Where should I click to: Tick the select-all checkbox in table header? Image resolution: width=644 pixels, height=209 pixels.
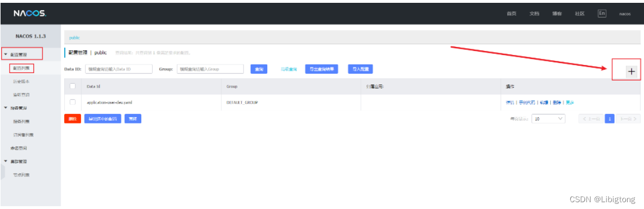pyautogui.click(x=73, y=87)
